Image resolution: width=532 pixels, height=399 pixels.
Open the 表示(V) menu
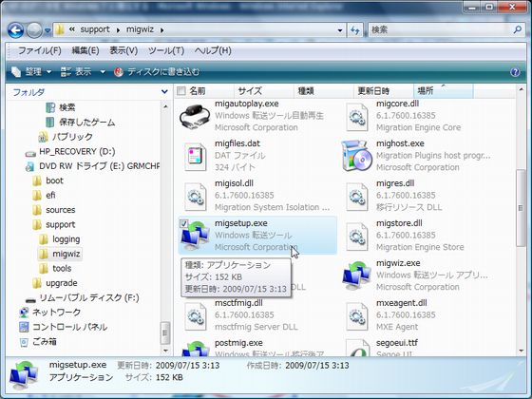pos(123,51)
